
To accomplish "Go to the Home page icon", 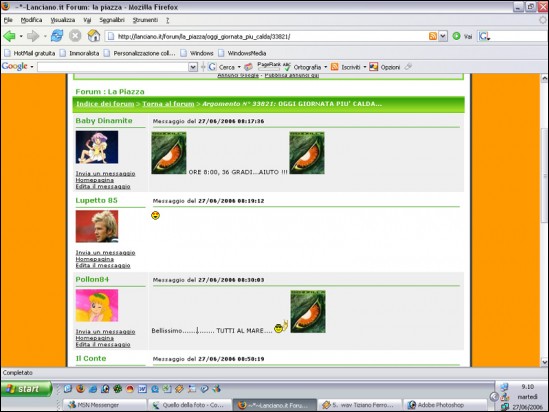I will pos(93,36).
